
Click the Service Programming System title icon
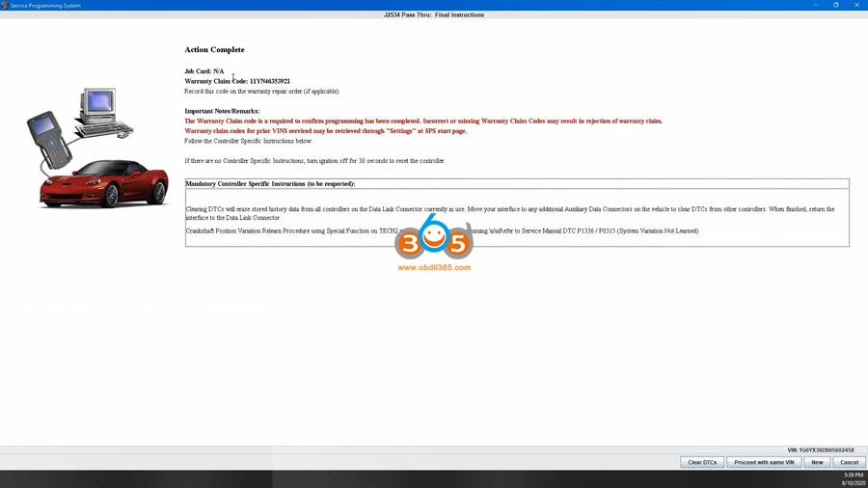pyautogui.click(x=5, y=5)
